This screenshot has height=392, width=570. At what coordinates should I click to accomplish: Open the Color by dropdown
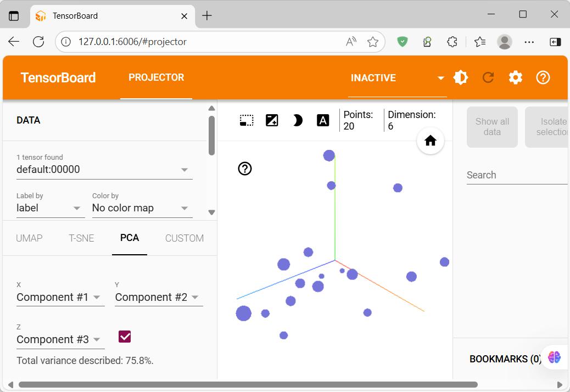pos(142,208)
